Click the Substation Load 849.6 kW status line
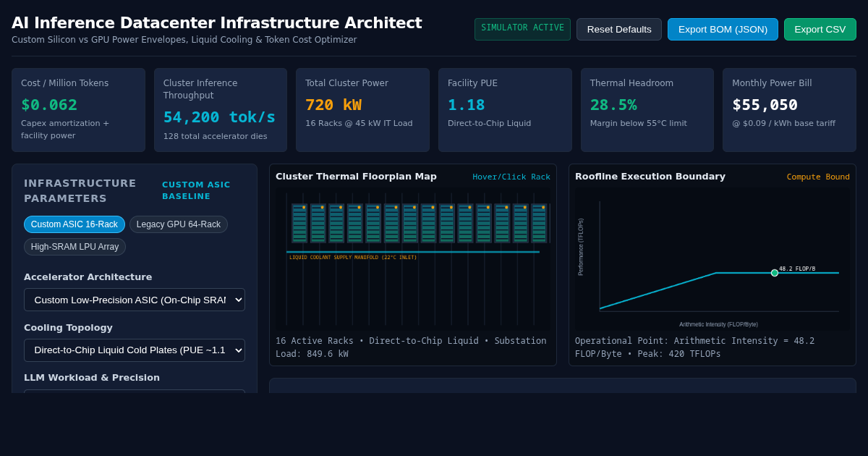868x456 pixels. (411, 347)
